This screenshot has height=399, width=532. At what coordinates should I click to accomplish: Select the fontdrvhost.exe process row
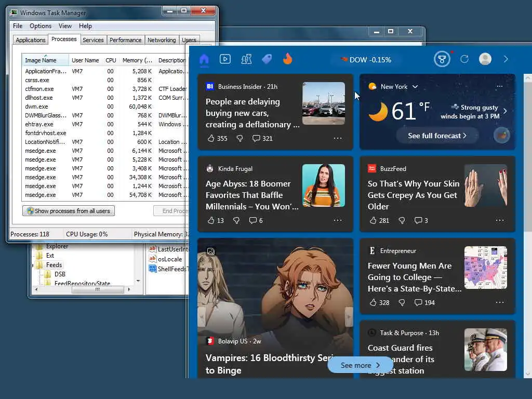(x=104, y=133)
